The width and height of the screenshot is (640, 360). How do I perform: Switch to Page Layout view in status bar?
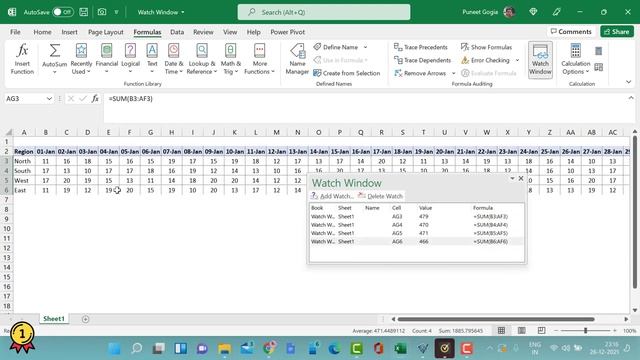(x=522, y=330)
